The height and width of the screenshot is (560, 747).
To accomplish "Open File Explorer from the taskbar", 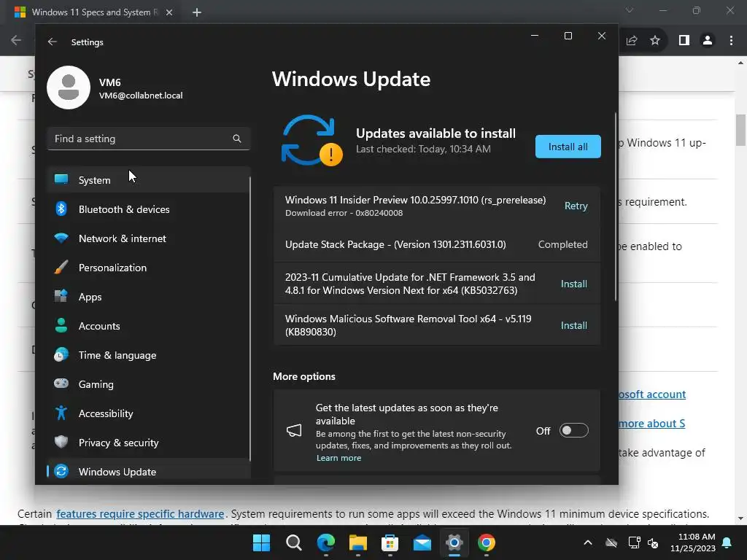I will coord(357,542).
